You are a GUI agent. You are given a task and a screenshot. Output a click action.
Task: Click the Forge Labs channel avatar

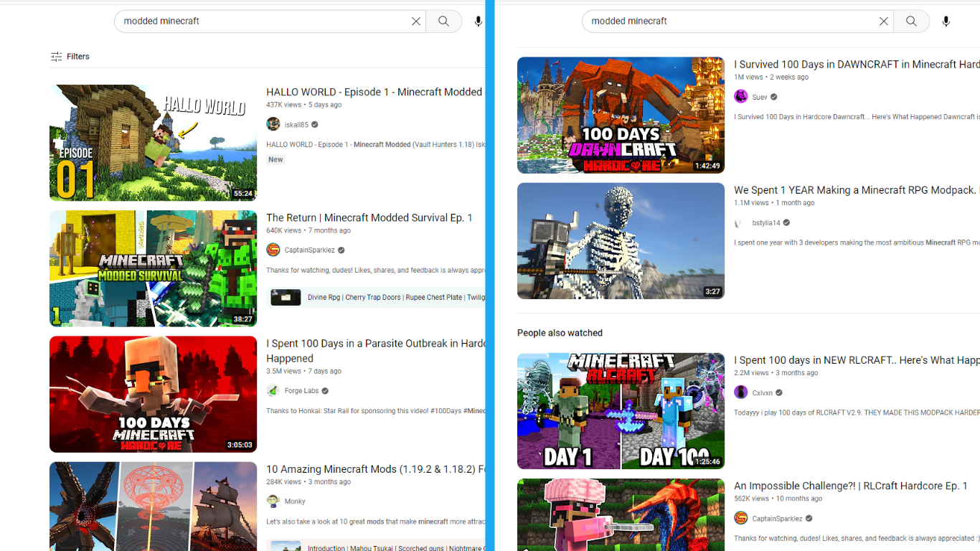click(273, 390)
